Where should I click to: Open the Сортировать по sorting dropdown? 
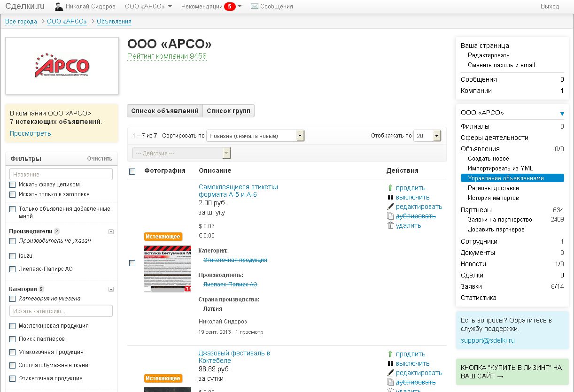click(256, 136)
